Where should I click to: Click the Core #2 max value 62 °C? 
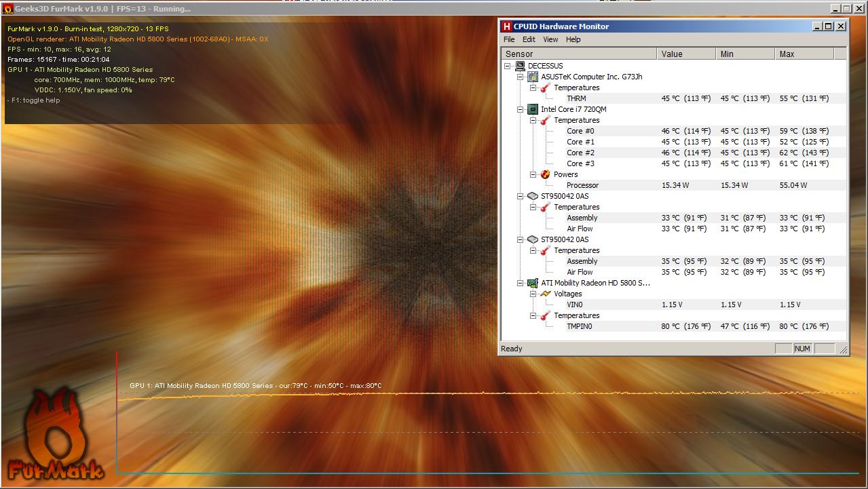pos(804,153)
